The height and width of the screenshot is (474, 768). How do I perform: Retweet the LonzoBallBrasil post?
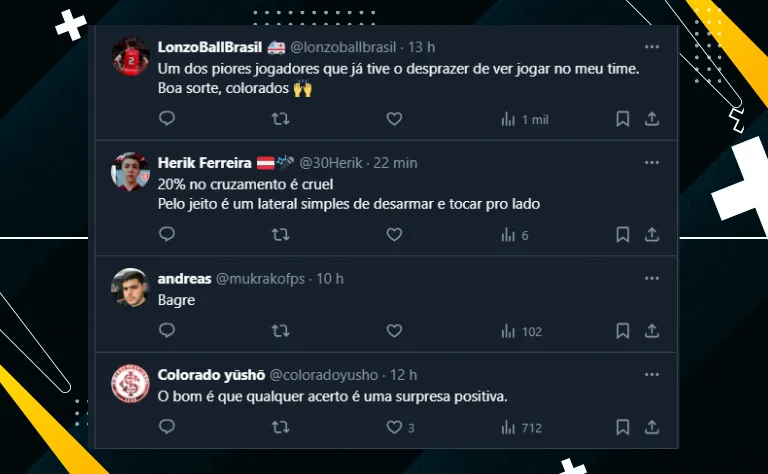(x=281, y=119)
